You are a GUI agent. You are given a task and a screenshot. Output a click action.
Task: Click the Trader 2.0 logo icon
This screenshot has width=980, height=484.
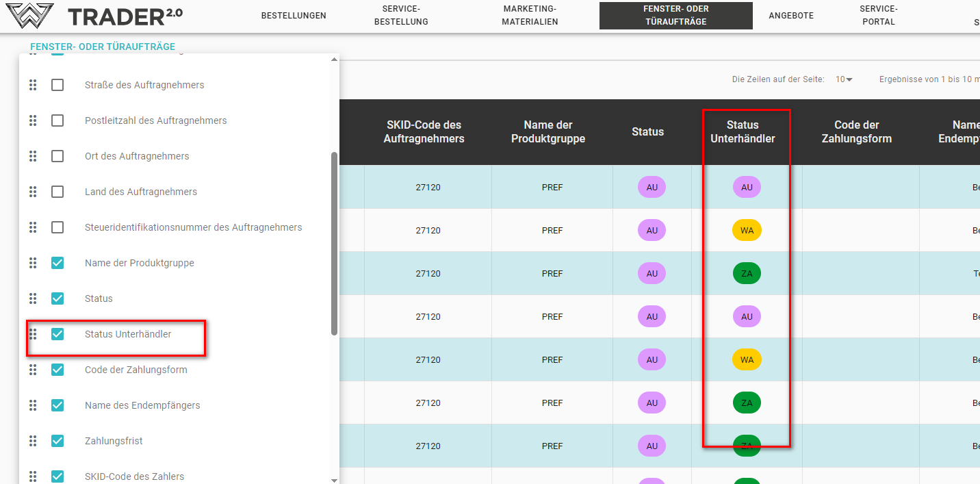pos(30,16)
